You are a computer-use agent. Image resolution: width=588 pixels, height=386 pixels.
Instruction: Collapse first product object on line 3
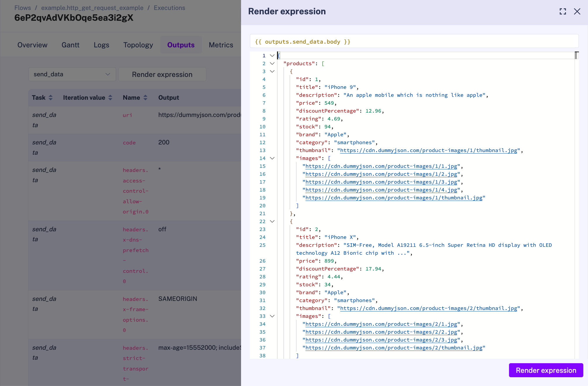(272, 71)
